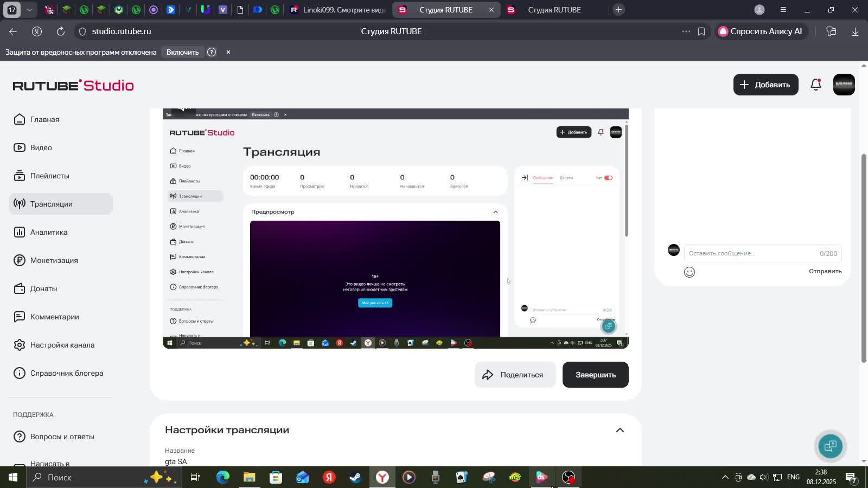
Task: Click Отправить to send chat message
Action: coord(825,271)
